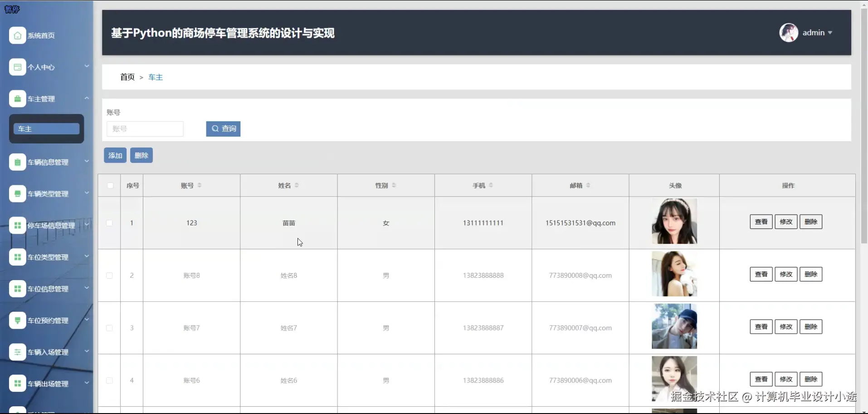
Task: Click 查看 for the 姓名8 row
Action: coord(761,274)
